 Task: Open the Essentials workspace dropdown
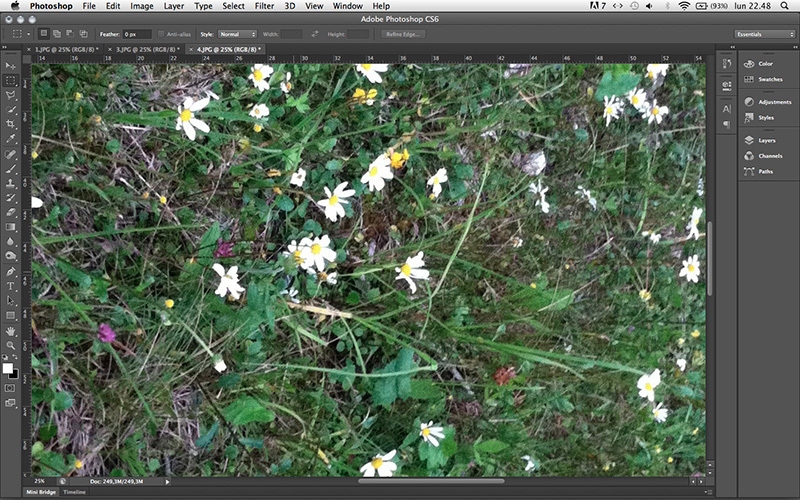pyautogui.click(x=765, y=34)
